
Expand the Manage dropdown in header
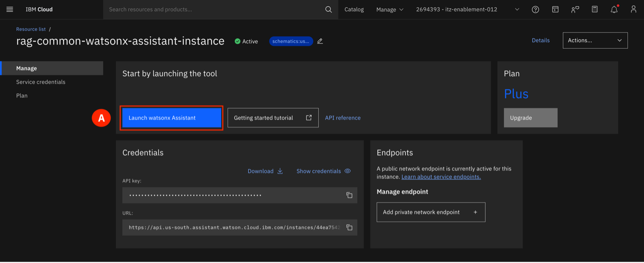pyautogui.click(x=390, y=9)
